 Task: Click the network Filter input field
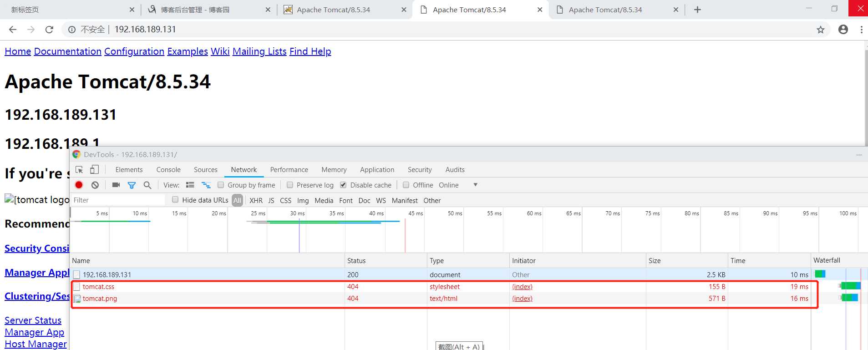point(117,200)
